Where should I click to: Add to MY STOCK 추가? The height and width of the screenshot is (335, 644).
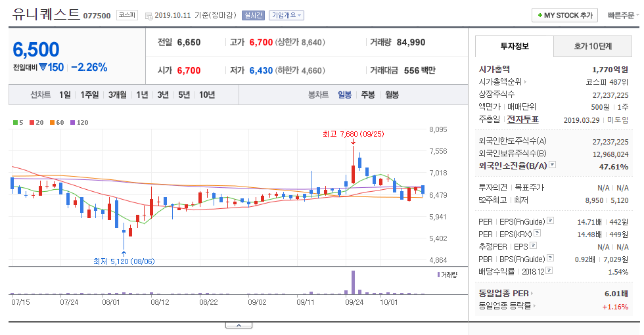pyautogui.click(x=564, y=15)
